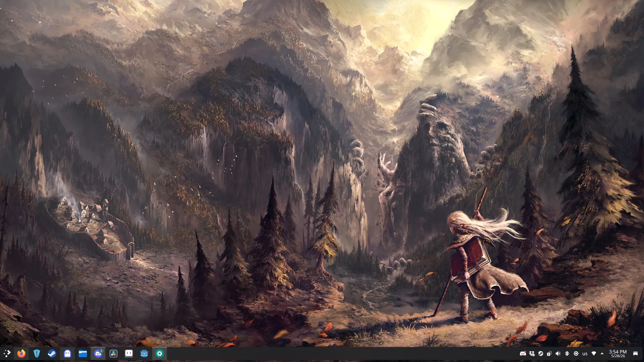
Task: Expand the hidden system tray icons arrow
Action: [602, 354]
